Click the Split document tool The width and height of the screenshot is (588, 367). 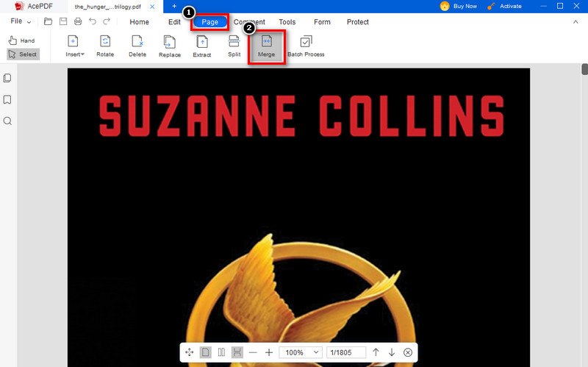(x=234, y=46)
